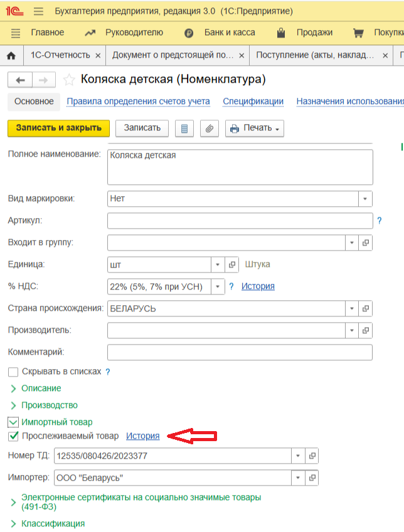Screen dimensions: 404x532
Task: Add Коляска детская to favorites star
Action: (x=69, y=80)
